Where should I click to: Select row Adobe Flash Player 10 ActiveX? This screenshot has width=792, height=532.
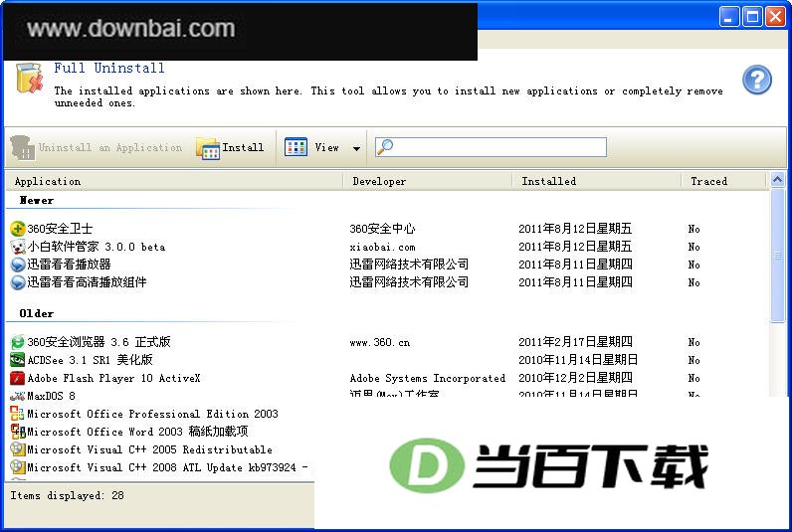point(113,378)
